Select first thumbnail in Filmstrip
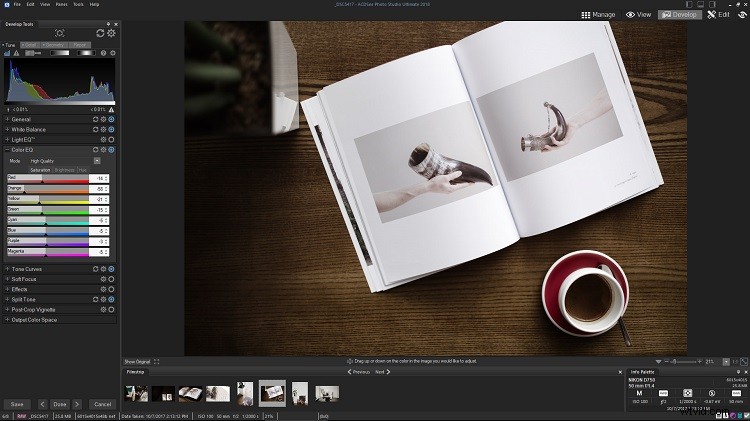This screenshot has height=421, width=750. pyautogui.click(x=136, y=393)
